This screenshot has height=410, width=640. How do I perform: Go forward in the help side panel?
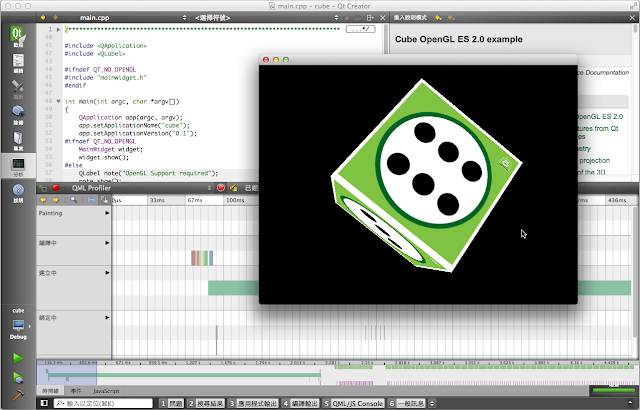451,18
